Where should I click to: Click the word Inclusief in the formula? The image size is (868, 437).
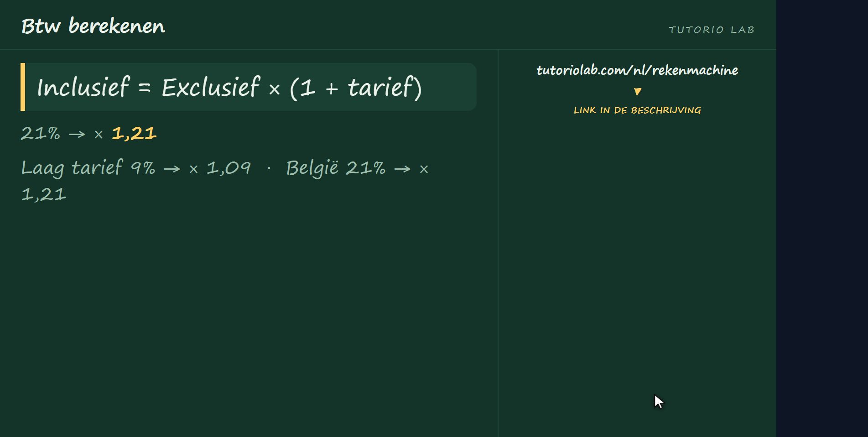point(83,87)
